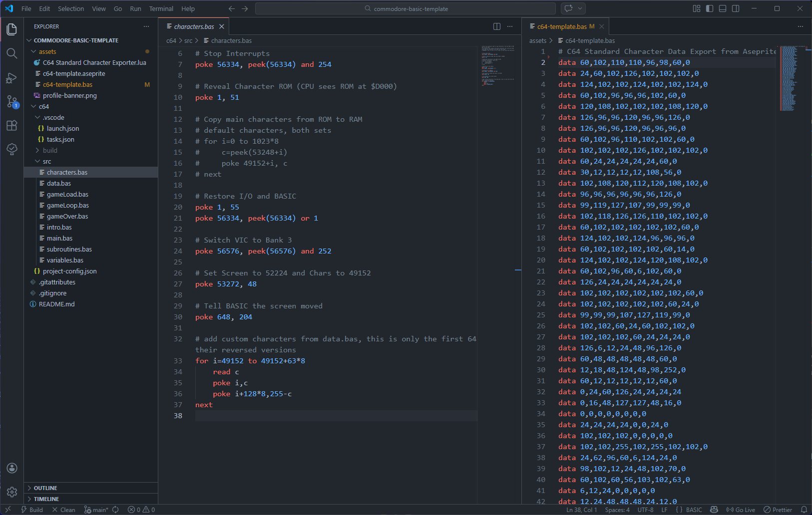Open the Accounts menu icon
The height and width of the screenshot is (515, 812).
pyautogui.click(x=12, y=468)
